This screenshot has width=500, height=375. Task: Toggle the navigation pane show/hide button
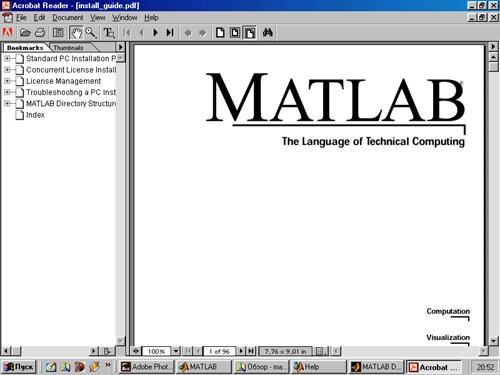coord(58,33)
